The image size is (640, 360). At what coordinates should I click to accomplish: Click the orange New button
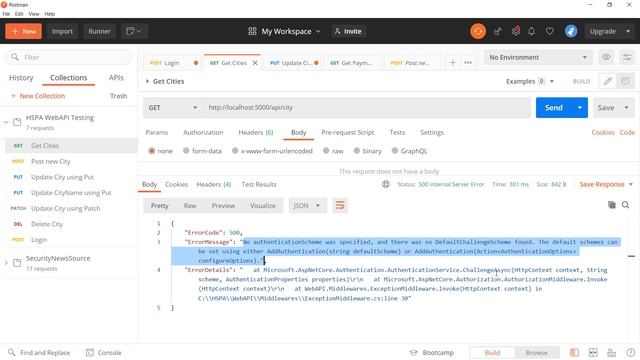click(24, 31)
